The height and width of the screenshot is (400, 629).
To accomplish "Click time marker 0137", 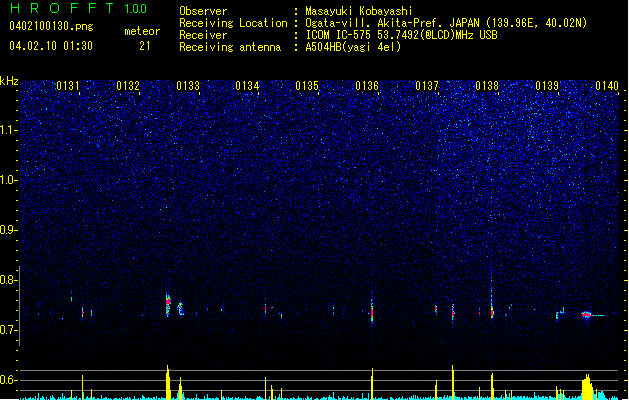I will [x=427, y=86].
